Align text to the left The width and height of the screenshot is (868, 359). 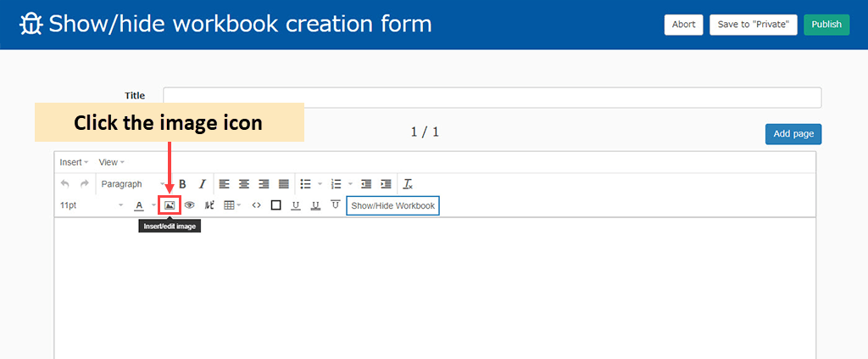(225, 184)
